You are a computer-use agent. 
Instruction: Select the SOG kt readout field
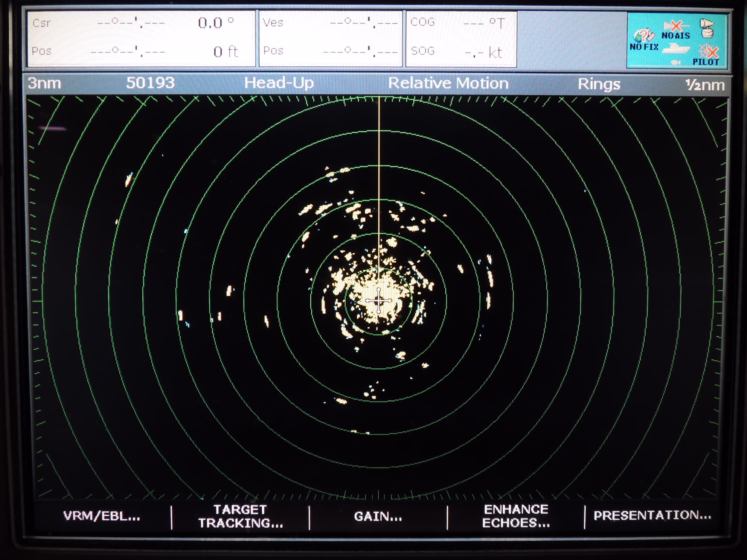pyautogui.click(x=456, y=52)
